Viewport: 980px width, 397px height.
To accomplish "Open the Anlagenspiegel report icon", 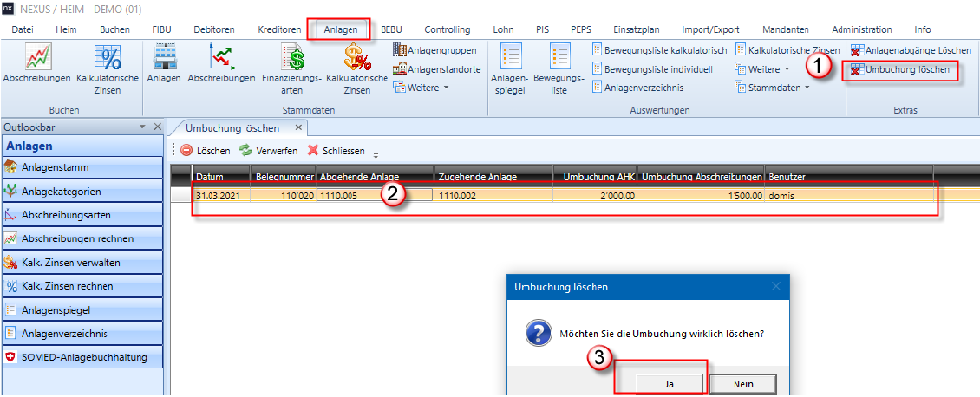I will coord(511,69).
